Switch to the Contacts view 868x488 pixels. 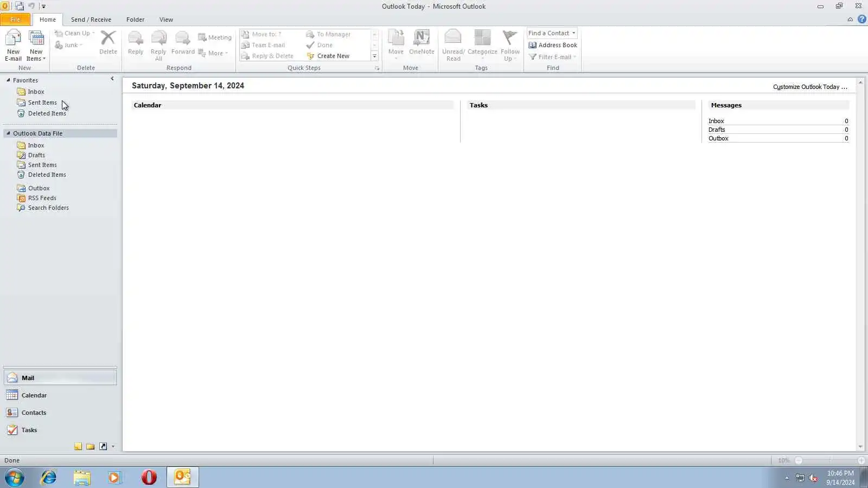click(60, 413)
